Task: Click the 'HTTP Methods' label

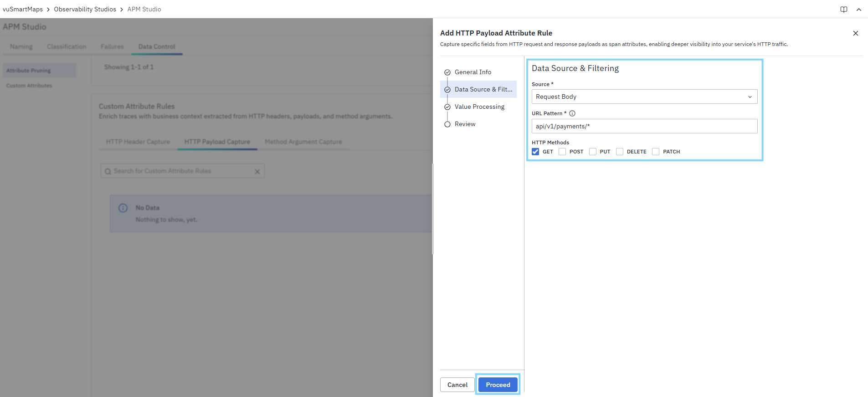Action: tap(550, 143)
